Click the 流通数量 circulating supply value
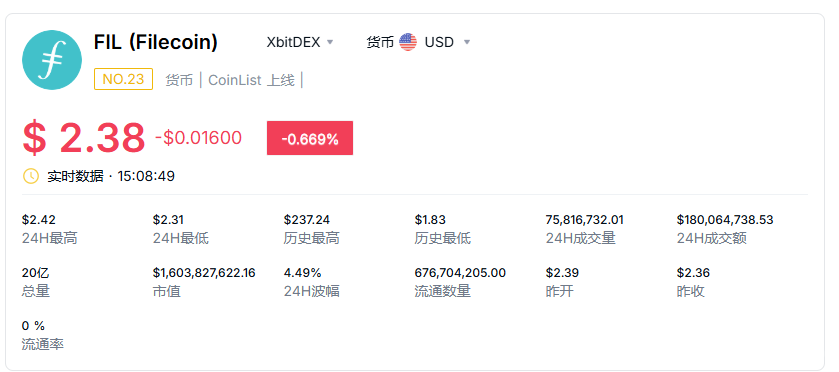 460,273
